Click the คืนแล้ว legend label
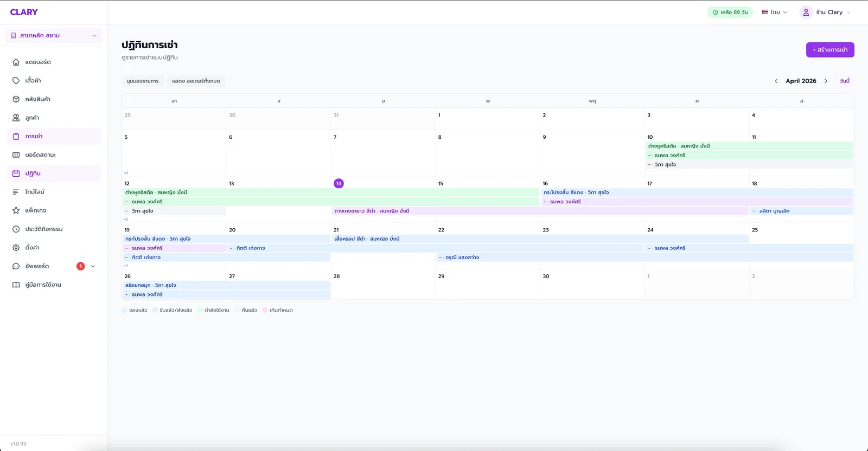The width and height of the screenshot is (868, 451). click(x=249, y=310)
